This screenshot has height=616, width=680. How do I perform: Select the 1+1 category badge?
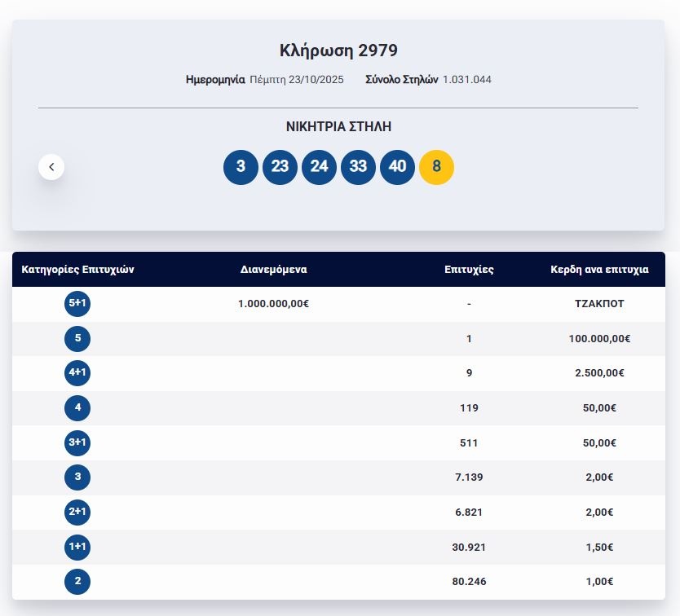(x=77, y=547)
